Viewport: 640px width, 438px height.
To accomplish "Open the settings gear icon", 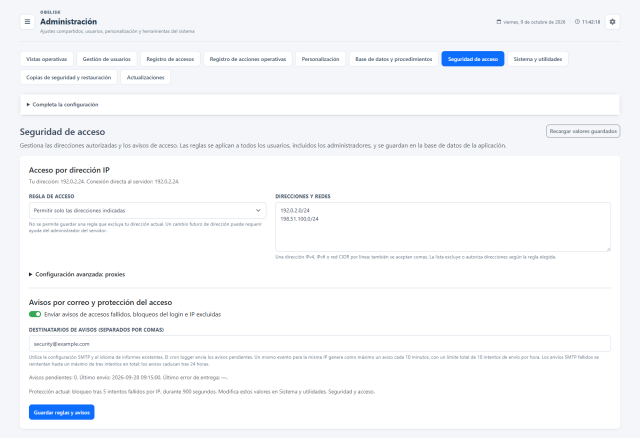I will (612, 22).
